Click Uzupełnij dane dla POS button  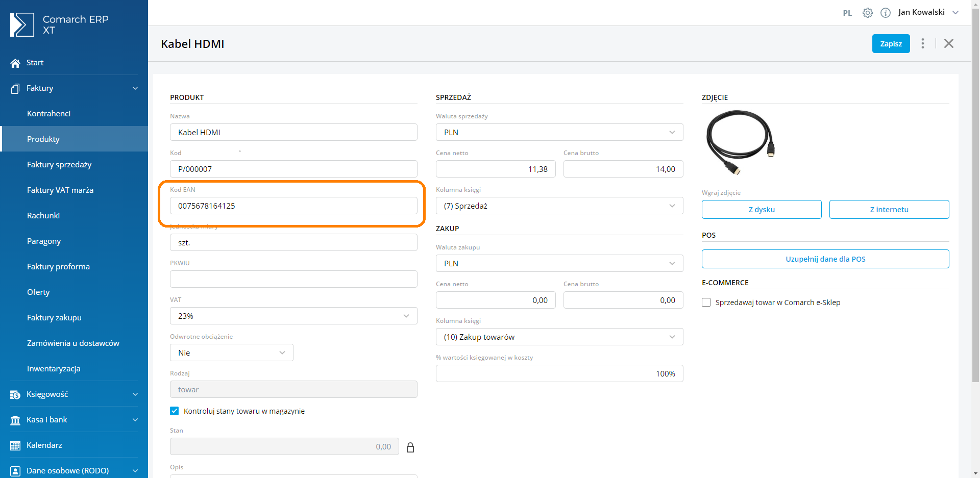[x=825, y=259]
